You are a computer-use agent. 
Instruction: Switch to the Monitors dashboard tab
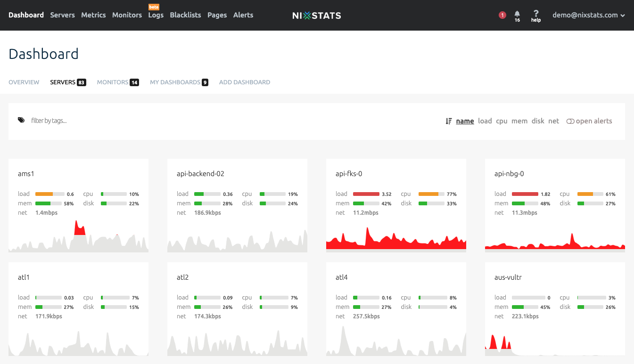coord(113,82)
